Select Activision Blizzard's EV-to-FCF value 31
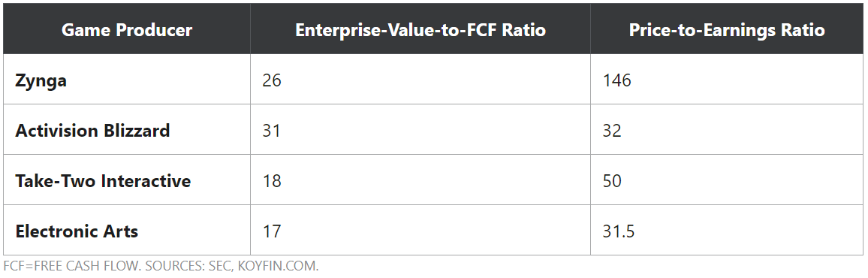The image size is (868, 278). pos(271,131)
